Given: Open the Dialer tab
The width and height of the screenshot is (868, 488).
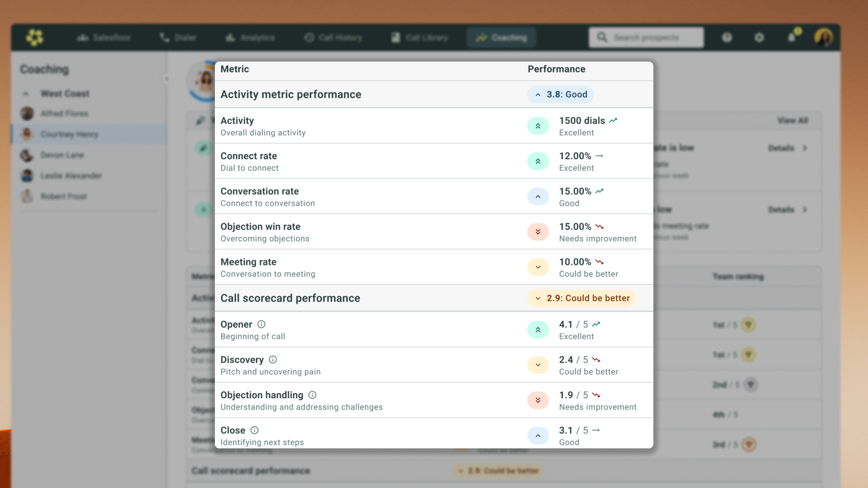Looking at the screenshot, I should [x=178, y=37].
